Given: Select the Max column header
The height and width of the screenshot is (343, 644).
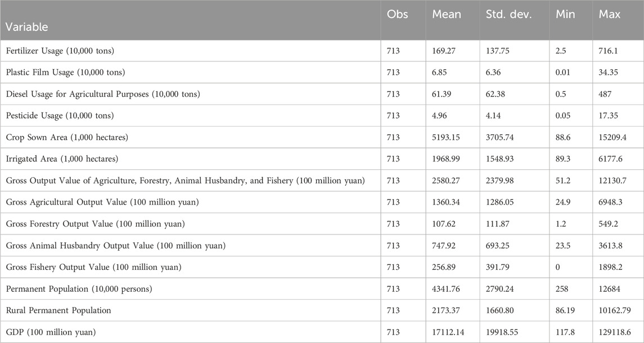Looking at the screenshot, I should 610,14.
